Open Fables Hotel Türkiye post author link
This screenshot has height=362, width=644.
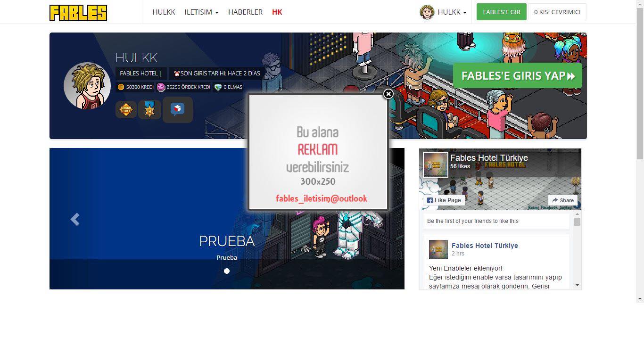[x=485, y=246]
